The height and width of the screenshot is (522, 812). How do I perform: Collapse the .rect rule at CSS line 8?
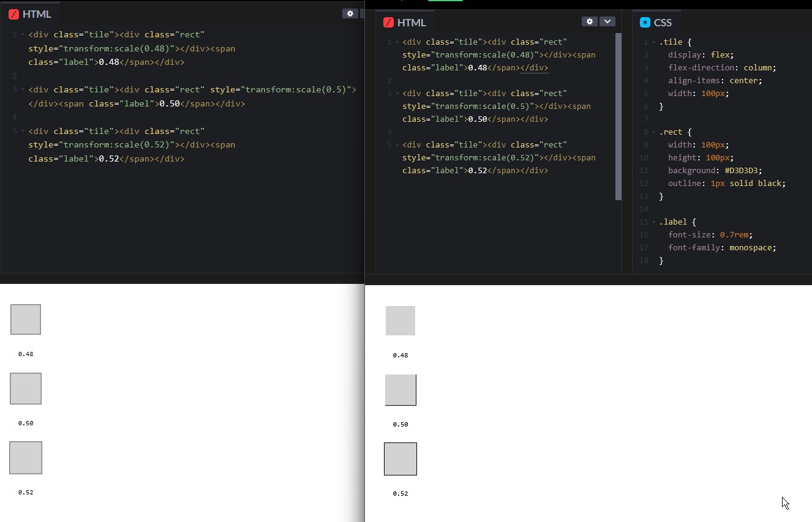click(655, 132)
